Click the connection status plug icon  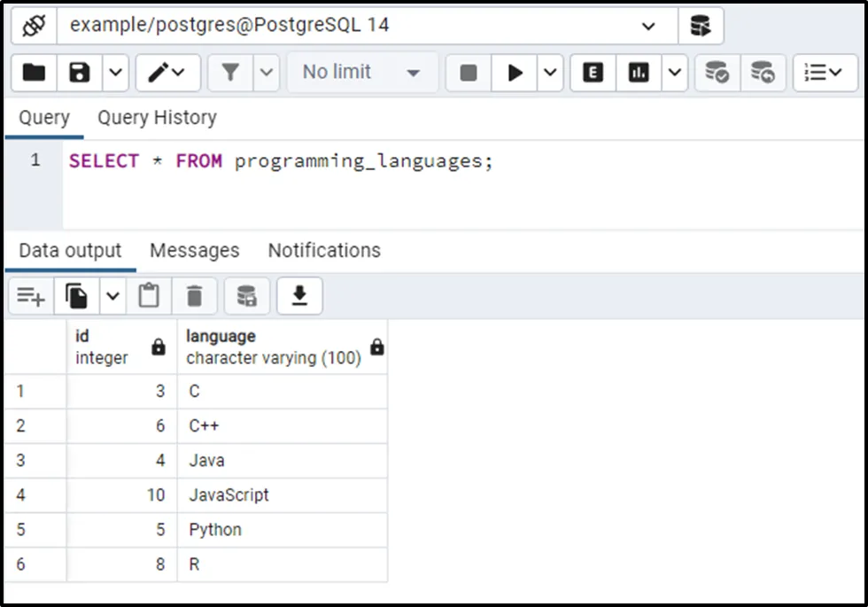34,26
